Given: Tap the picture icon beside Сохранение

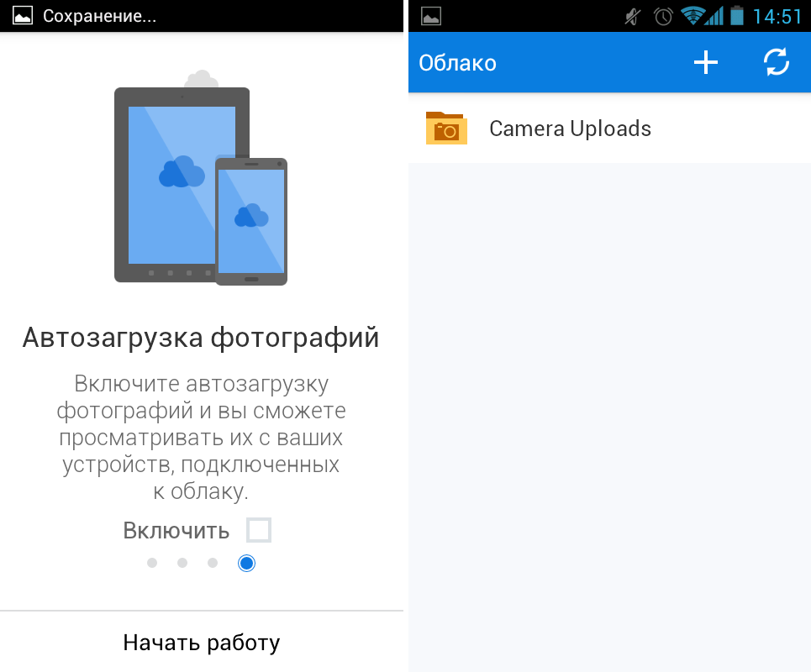Looking at the screenshot, I should (x=23, y=16).
